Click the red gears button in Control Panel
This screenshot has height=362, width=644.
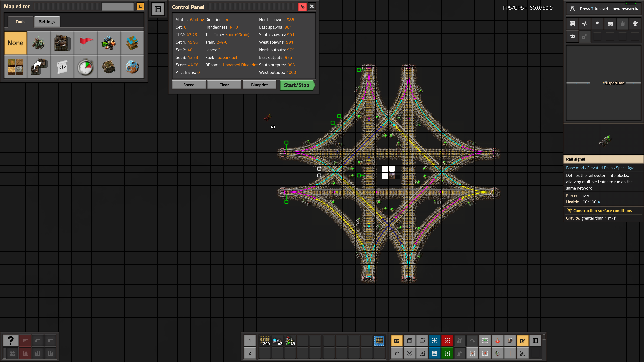tap(302, 7)
